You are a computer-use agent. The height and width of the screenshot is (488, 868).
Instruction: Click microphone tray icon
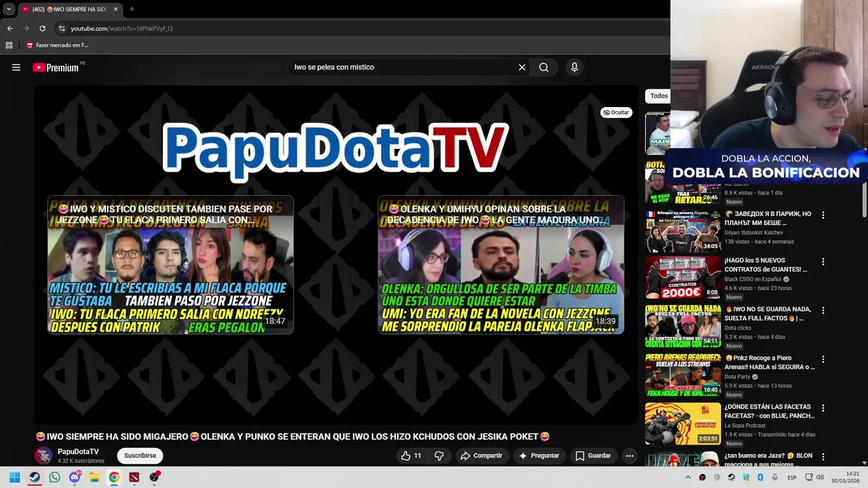[774, 477]
